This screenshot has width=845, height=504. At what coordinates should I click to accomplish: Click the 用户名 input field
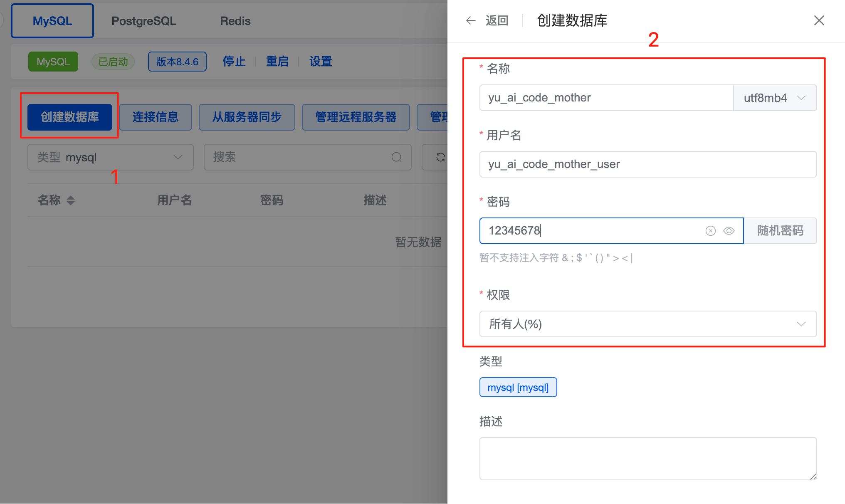pyautogui.click(x=647, y=164)
